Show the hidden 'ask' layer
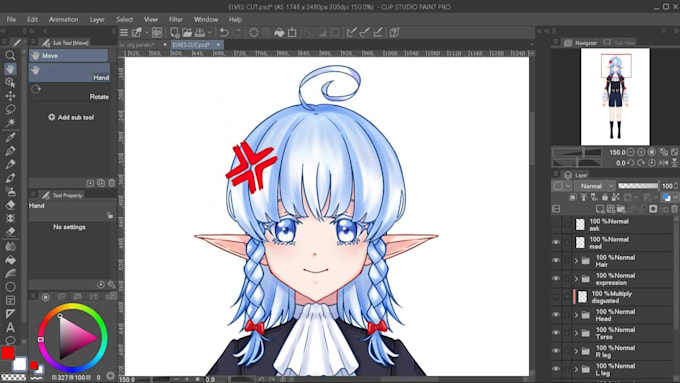Image resolution: width=680 pixels, height=383 pixels. [x=556, y=224]
